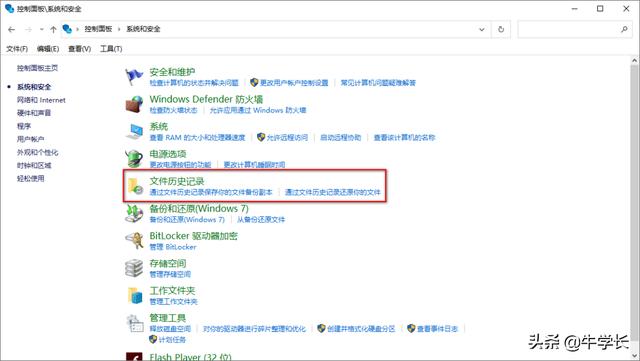Click the BitLocker keys icon
This screenshot has width=640, height=361.
click(x=134, y=241)
